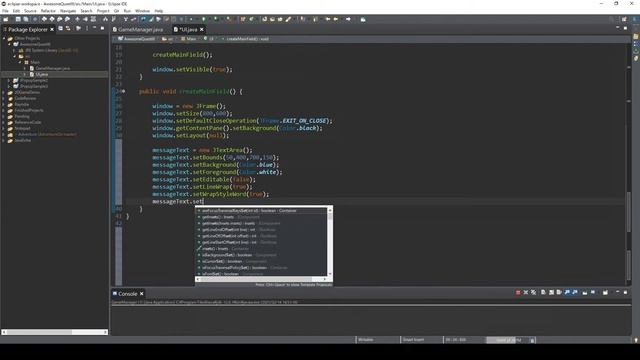Click the Save All toolbar icon
The image size is (640, 360).
tap(26, 19)
